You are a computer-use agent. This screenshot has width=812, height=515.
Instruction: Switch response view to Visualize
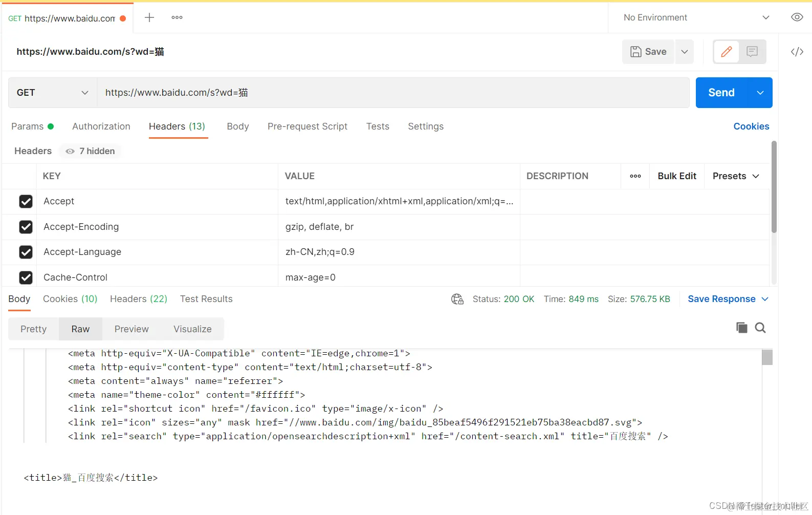pos(192,329)
